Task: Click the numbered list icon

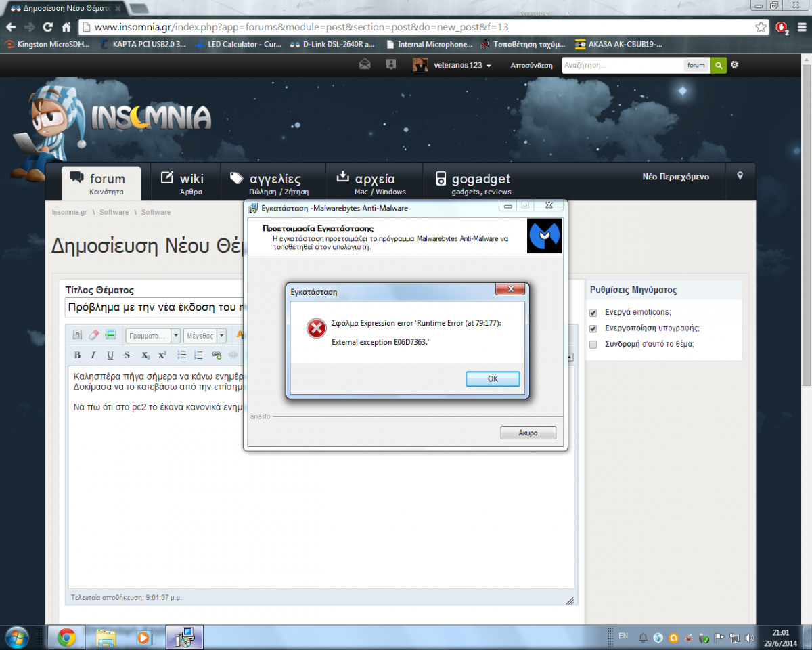Action: coord(198,355)
